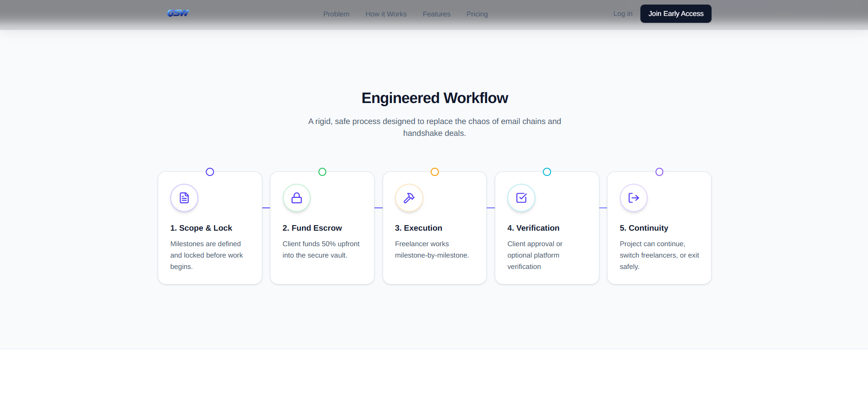Select the '5. Continuity' card title
The width and height of the screenshot is (868, 408).
pyautogui.click(x=644, y=228)
